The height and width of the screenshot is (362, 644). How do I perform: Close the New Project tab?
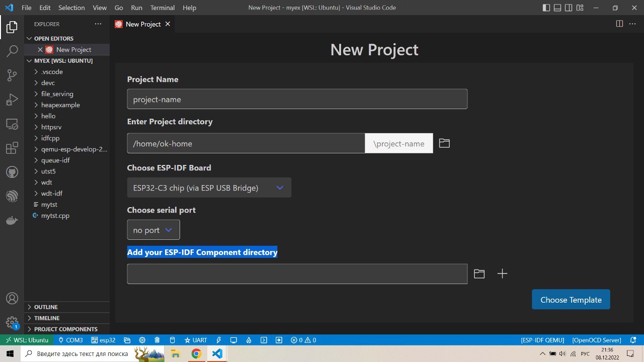(x=168, y=24)
